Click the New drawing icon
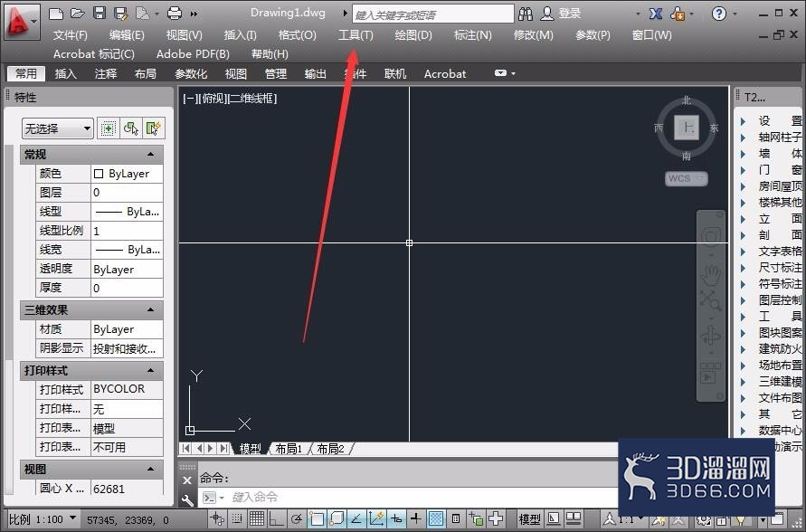806x532 pixels. (x=55, y=14)
